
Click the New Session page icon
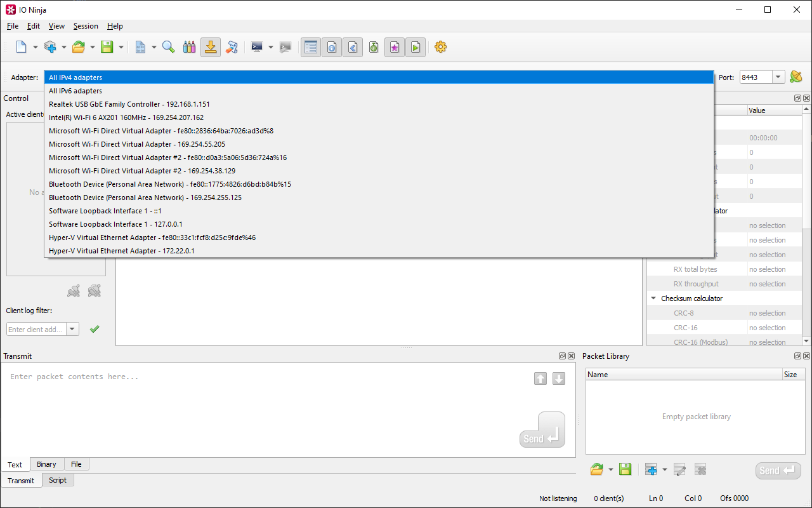coord(22,47)
